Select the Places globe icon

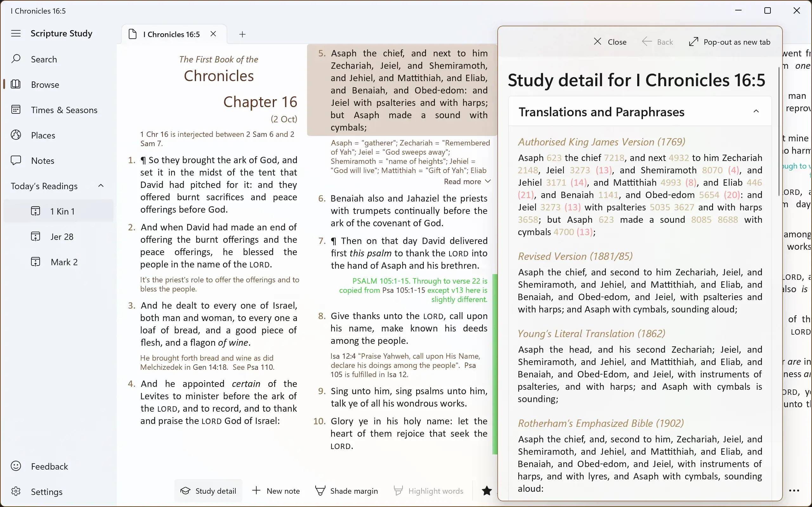point(16,134)
